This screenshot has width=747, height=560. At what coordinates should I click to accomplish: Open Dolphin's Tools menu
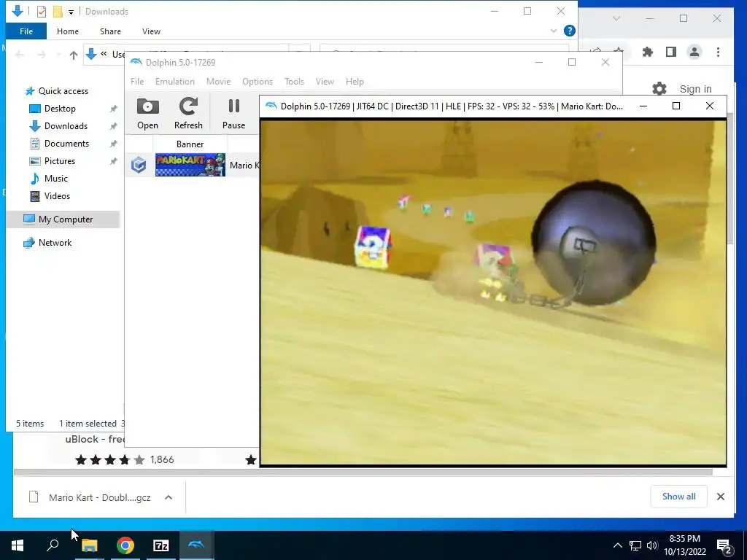[294, 82]
